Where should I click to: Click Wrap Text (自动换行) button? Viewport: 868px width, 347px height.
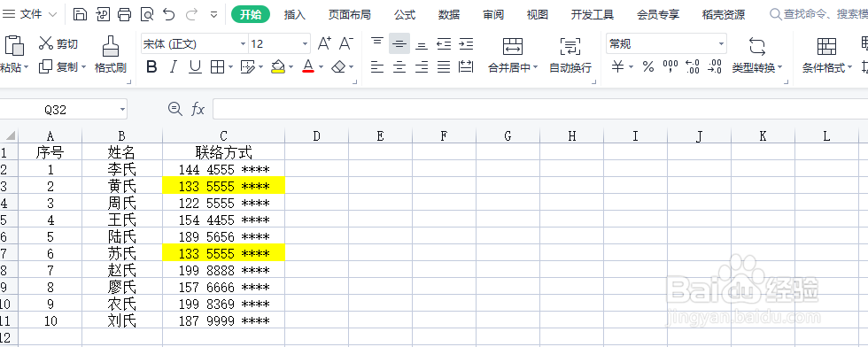pyautogui.click(x=570, y=56)
